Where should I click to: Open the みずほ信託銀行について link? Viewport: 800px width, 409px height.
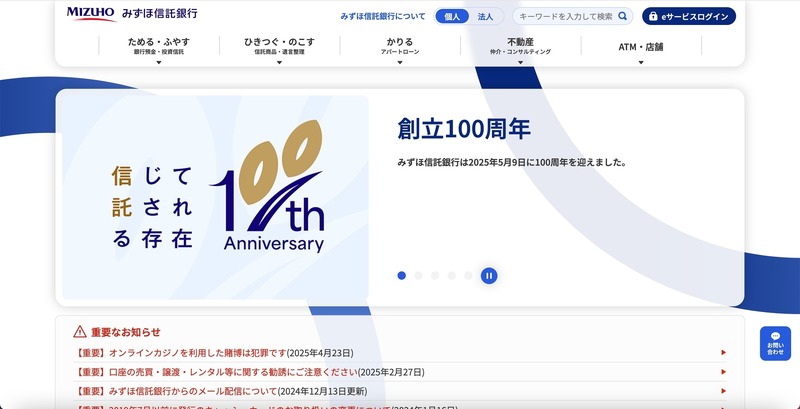[x=383, y=17]
